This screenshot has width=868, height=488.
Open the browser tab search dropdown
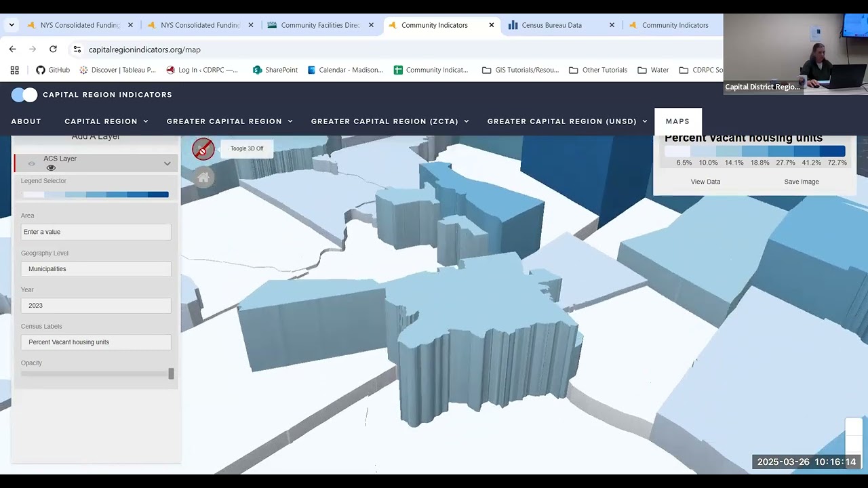(12, 25)
